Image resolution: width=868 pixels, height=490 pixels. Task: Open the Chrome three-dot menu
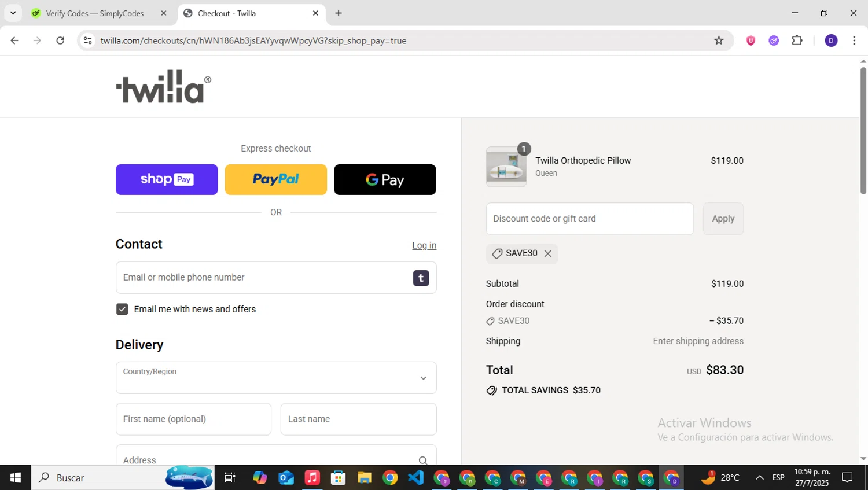pos(854,40)
